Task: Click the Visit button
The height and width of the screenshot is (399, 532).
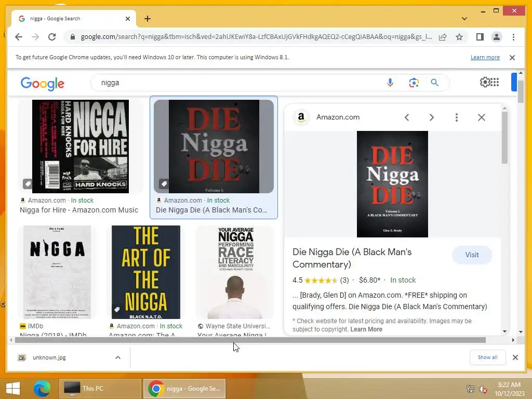Action: click(x=472, y=255)
